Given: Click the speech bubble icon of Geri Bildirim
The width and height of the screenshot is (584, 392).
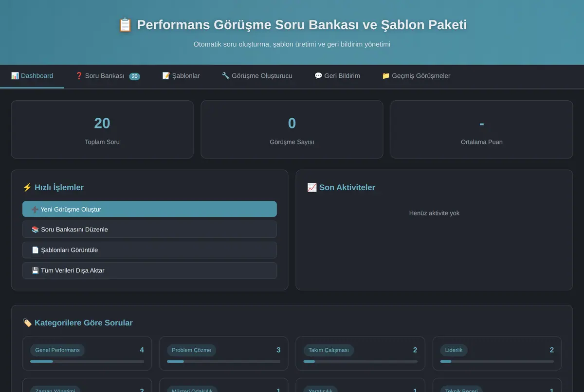Looking at the screenshot, I should [x=318, y=76].
